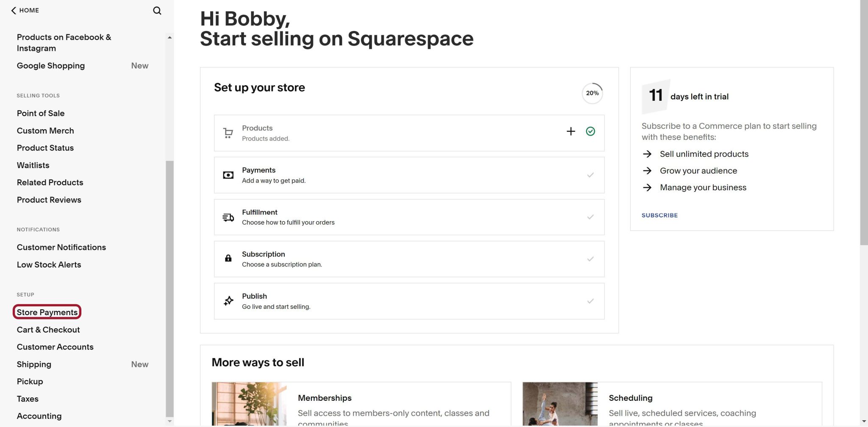Open the Scheduling card

pyautogui.click(x=672, y=404)
